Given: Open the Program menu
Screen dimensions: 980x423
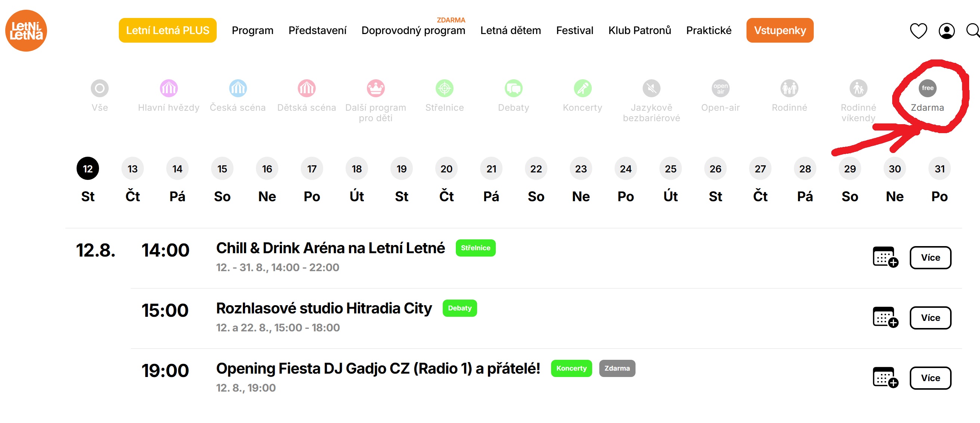Looking at the screenshot, I should click(253, 30).
